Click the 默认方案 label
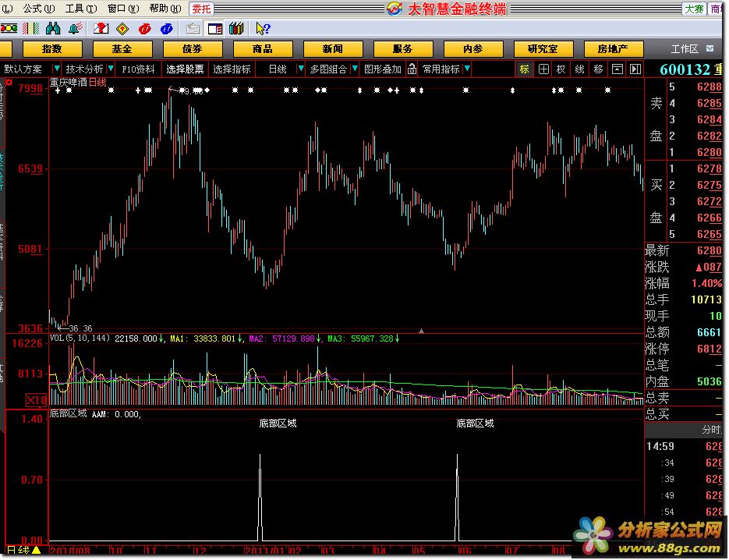This screenshot has height=560, width=729. [x=23, y=69]
